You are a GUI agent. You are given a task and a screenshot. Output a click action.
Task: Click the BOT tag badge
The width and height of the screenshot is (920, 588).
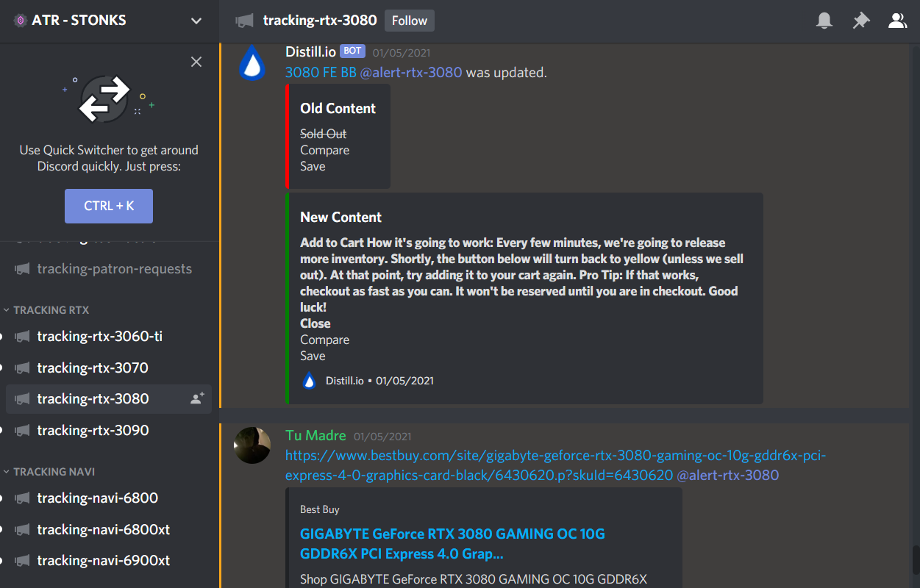(352, 51)
